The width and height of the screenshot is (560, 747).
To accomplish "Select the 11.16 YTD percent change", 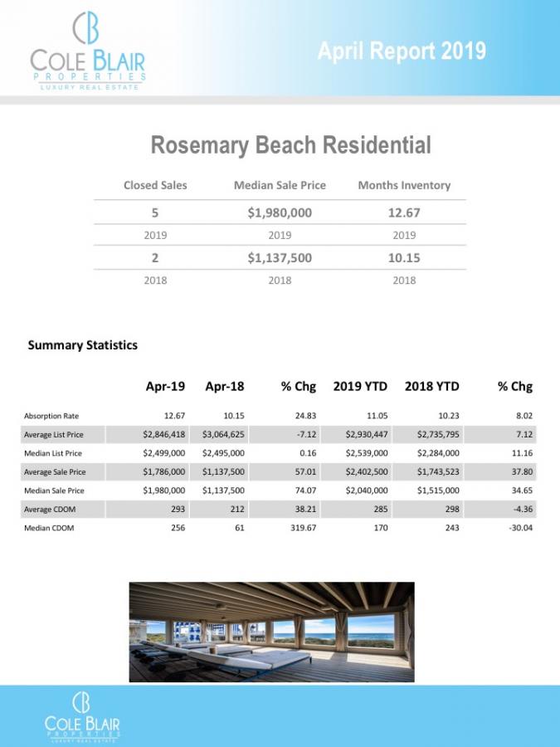I will [523, 453].
